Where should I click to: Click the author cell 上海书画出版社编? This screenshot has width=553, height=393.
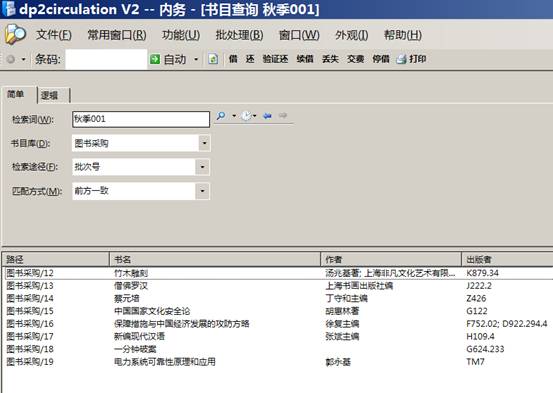(359, 286)
